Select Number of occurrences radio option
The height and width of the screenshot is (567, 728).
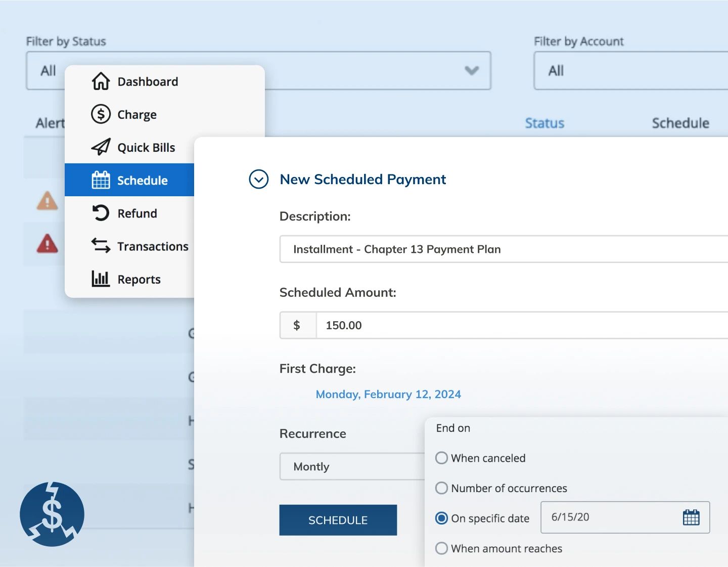coord(441,488)
